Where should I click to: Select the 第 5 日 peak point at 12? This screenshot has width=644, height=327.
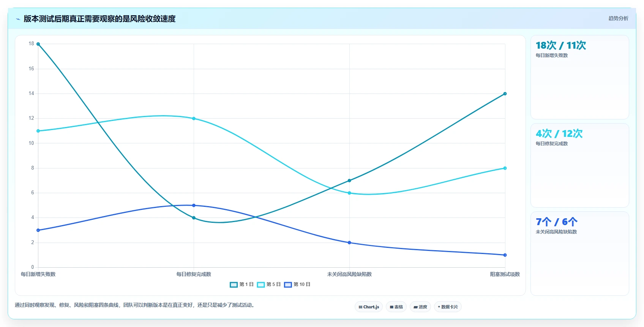[x=194, y=119]
